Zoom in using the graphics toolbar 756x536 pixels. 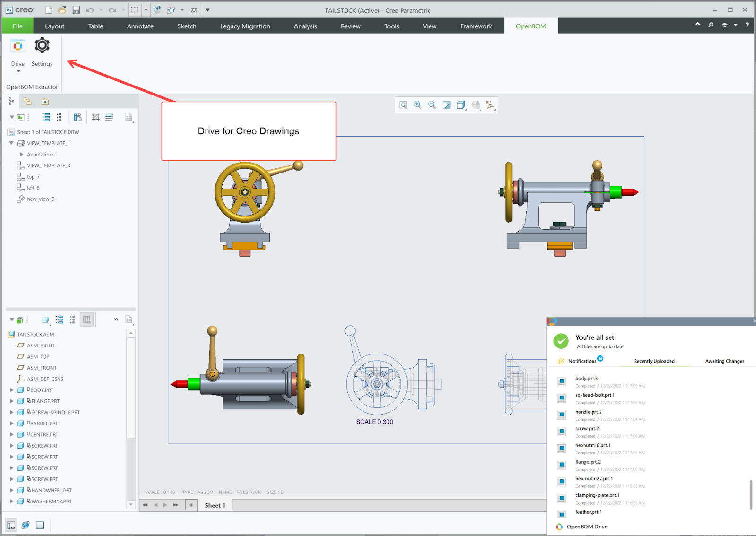[418, 105]
